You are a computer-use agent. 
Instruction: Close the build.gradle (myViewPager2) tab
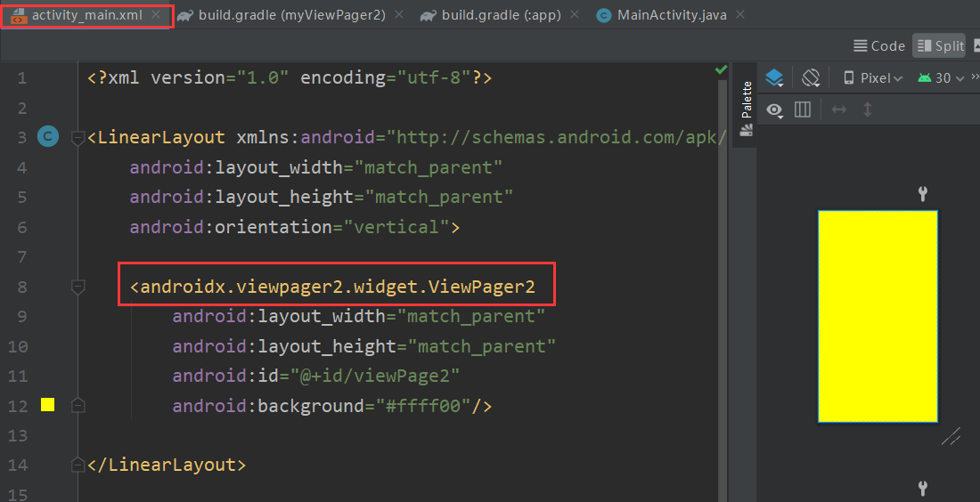[399, 14]
